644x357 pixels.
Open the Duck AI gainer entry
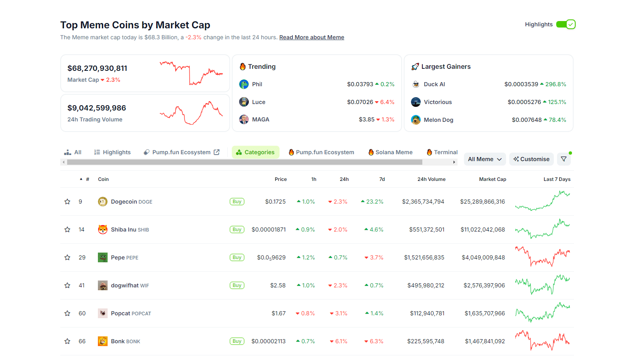(489, 84)
